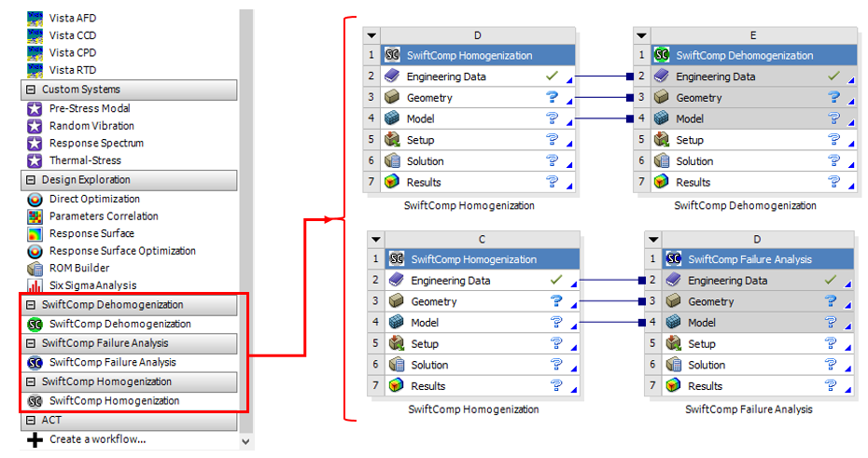This screenshot has width=868, height=458.
Task: Click Engineering Data checkmark in system E
Action: point(833,76)
